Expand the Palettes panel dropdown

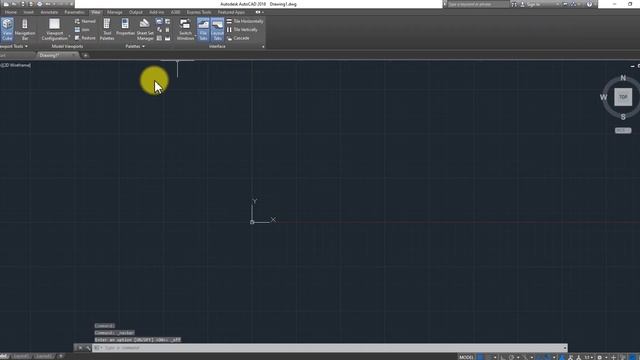click(x=135, y=47)
